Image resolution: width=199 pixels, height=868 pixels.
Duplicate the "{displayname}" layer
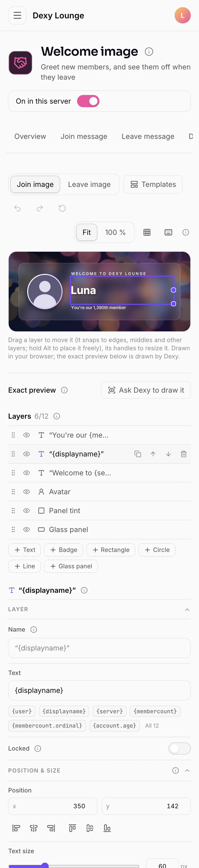138,454
